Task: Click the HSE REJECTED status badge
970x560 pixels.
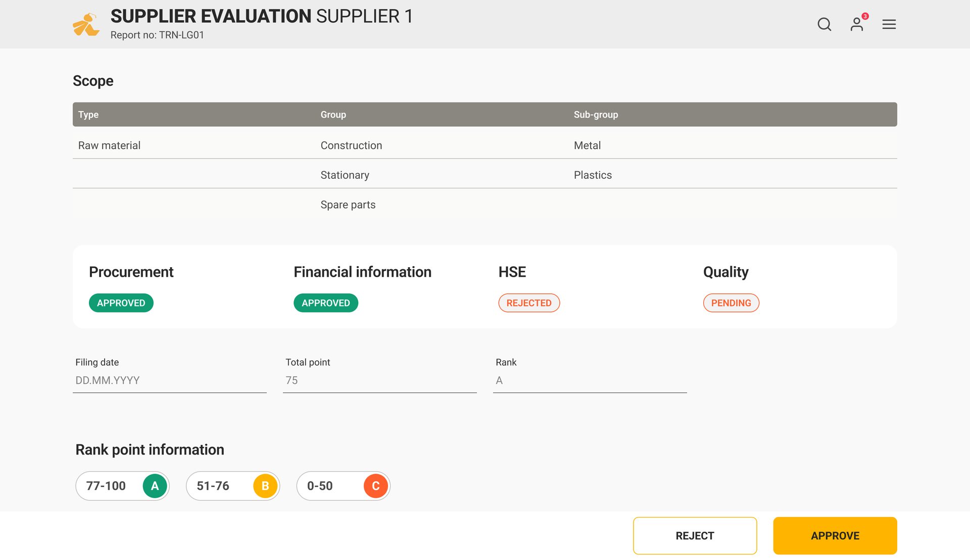Action: pyautogui.click(x=529, y=303)
